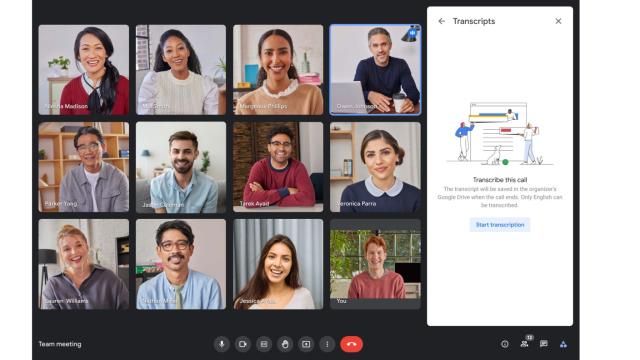This screenshot has height=360, width=640.
Task: Open the present screen button
Action: coord(306,344)
